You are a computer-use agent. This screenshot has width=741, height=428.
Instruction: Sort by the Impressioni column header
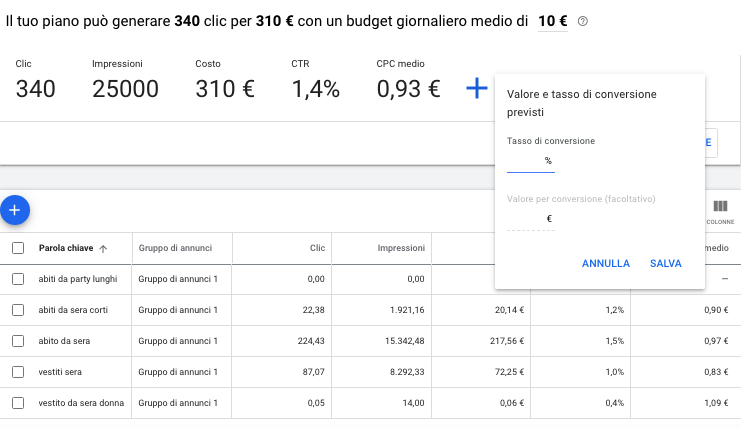(401, 248)
